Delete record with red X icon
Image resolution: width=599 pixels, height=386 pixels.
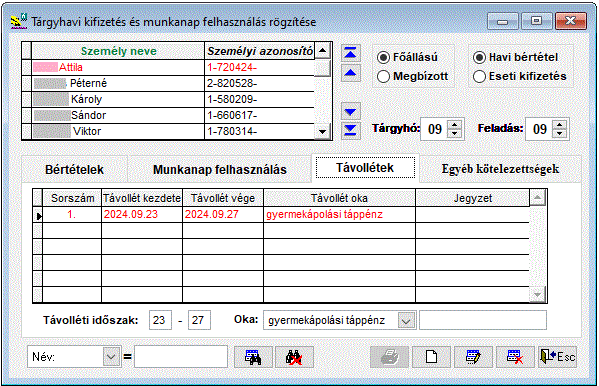pos(515,357)
